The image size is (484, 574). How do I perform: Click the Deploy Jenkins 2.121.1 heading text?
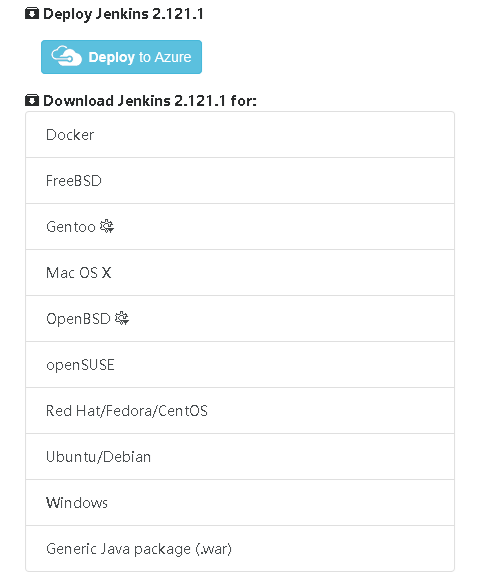pyautogui.click(x=123, y=14)
